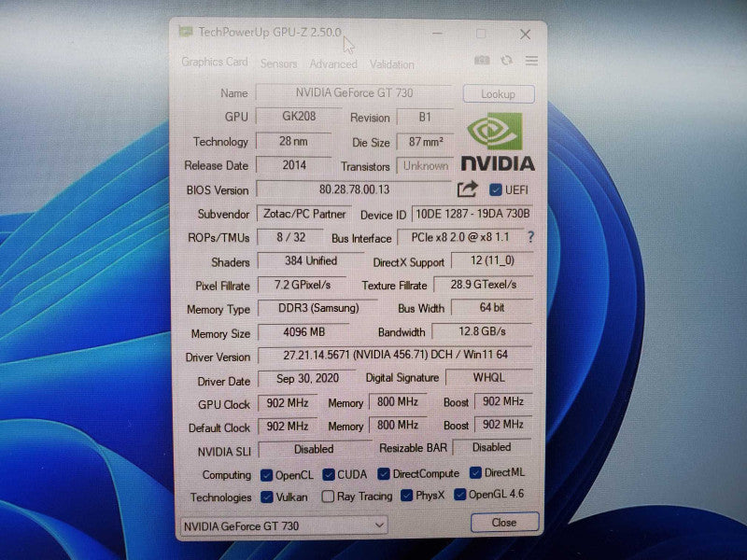The image size is (747, 560).
Task: Click the Resizable BAR field showing Disabled
Action: coord(492,447)
